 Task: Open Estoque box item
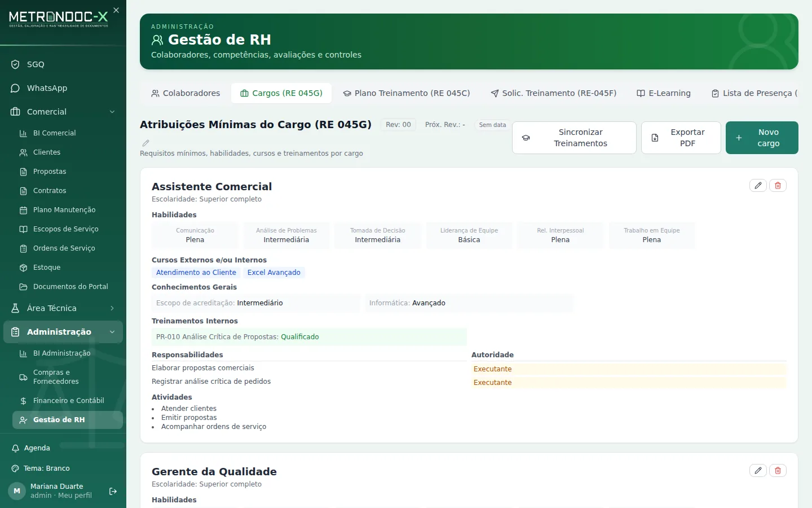point(68,268)
